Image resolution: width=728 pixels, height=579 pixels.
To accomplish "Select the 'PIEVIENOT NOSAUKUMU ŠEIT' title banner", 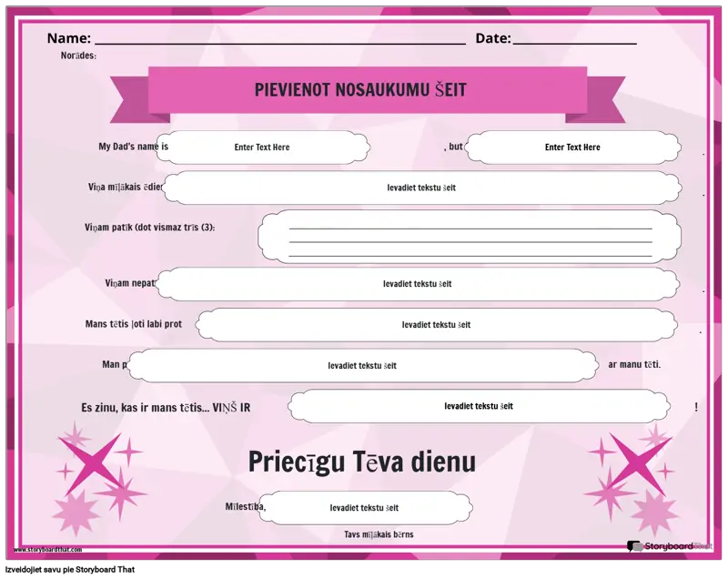I will tap(361, 88).
